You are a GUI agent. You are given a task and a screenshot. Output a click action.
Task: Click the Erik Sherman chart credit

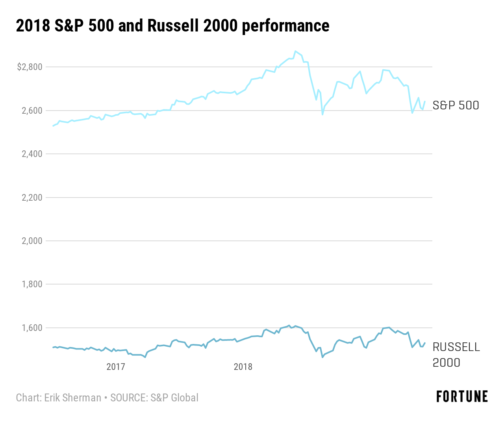tap(59, 398)
